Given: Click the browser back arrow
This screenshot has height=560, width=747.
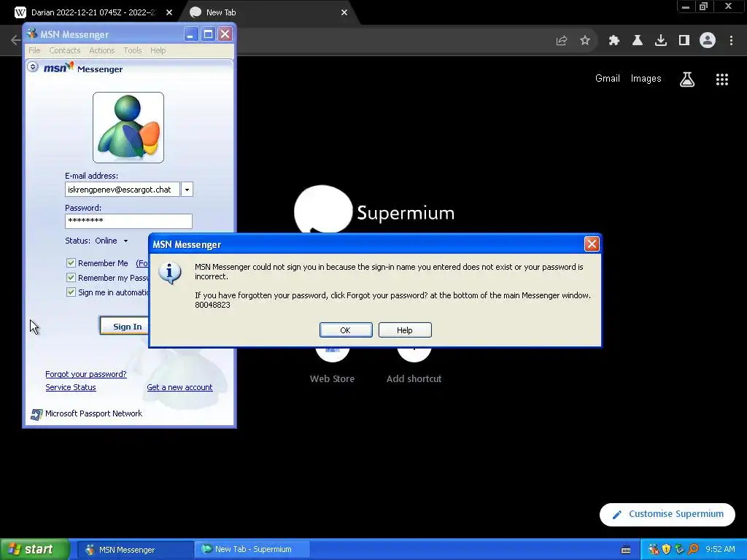Looking at the screenshot, I should pyautogui.click(x=15, y=41).
